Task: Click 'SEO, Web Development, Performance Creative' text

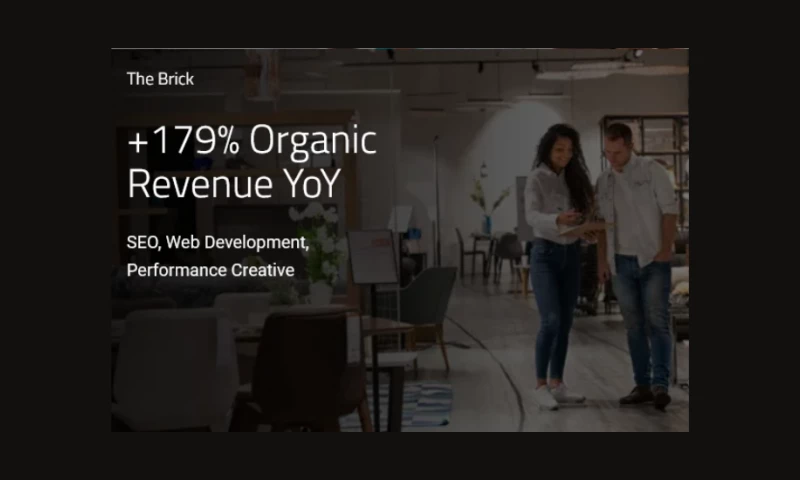Action: point(218,256)
